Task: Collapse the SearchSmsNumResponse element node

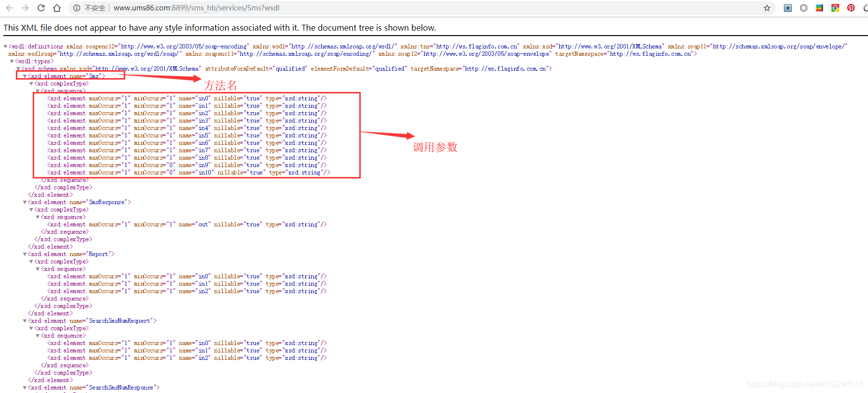Action: click(x=25, y=388)
